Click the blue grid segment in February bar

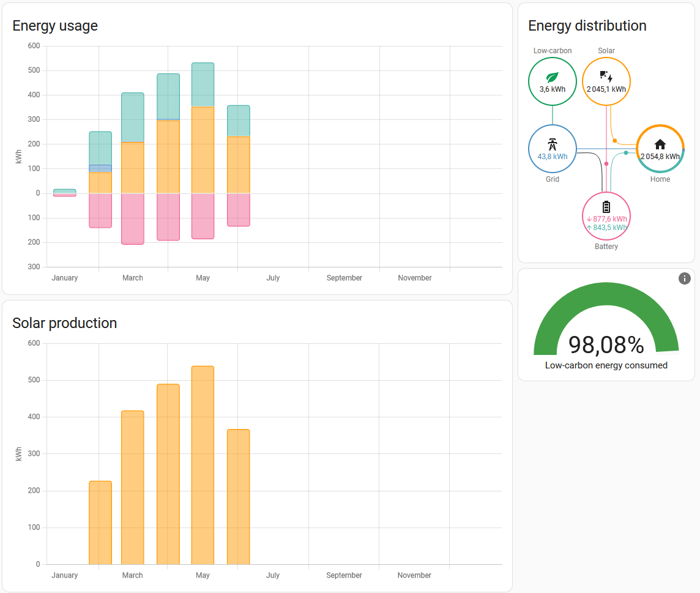click(100, 169)
